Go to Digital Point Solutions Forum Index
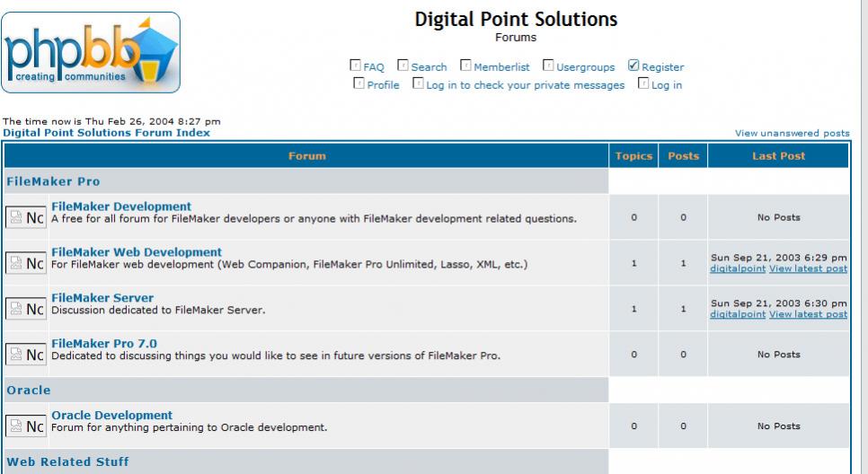Image resolution: width=868 pixels, height=474 pixels. click(107, 133)
